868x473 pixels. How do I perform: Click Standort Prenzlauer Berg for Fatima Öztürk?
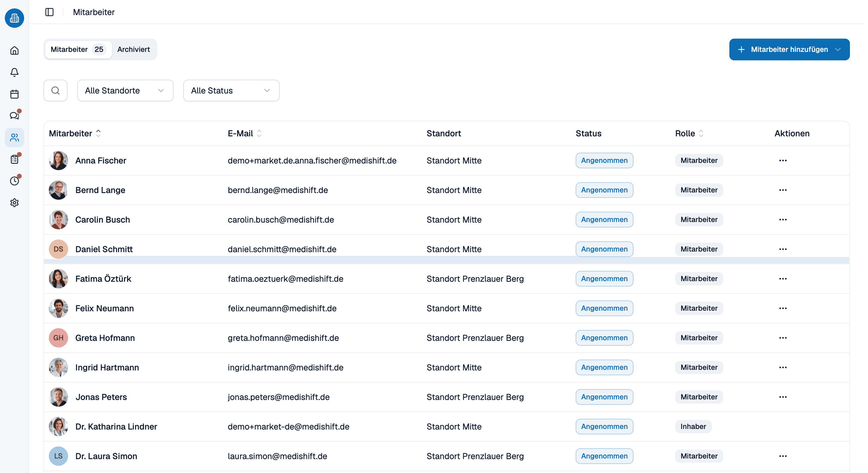(x=475, y=279)
